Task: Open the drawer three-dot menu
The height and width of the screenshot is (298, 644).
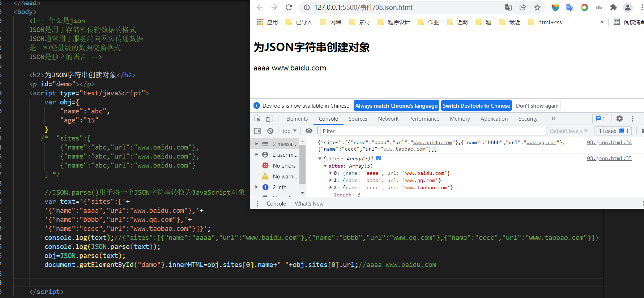Action: pyautogui.click(x=257, y=203)
